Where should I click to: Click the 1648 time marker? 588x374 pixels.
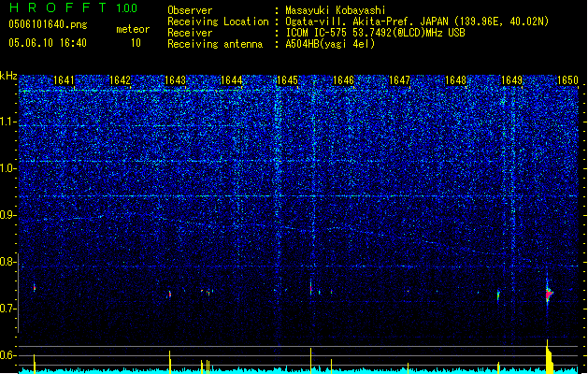point(455,80)
